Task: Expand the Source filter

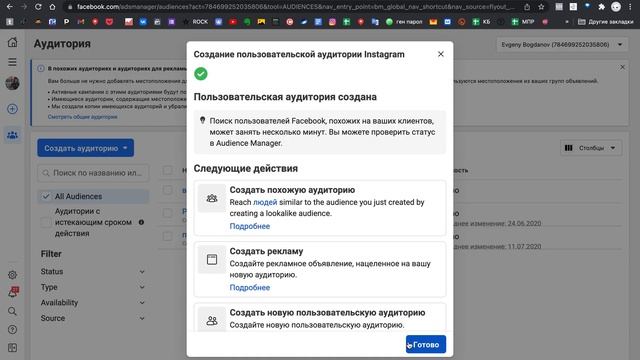Action: [93, 318]
